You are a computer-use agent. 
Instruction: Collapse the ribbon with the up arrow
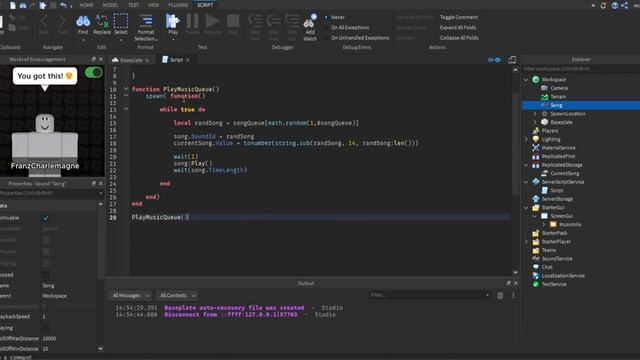593,5
